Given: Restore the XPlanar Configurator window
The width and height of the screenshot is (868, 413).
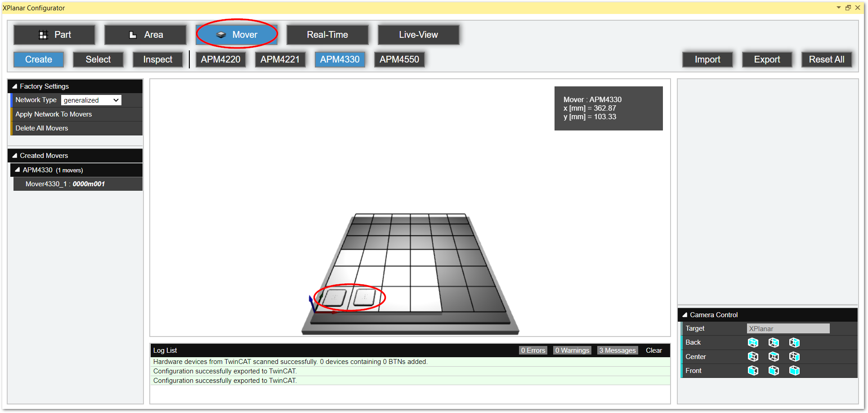Looking at the screenshot, I should 848,7.
